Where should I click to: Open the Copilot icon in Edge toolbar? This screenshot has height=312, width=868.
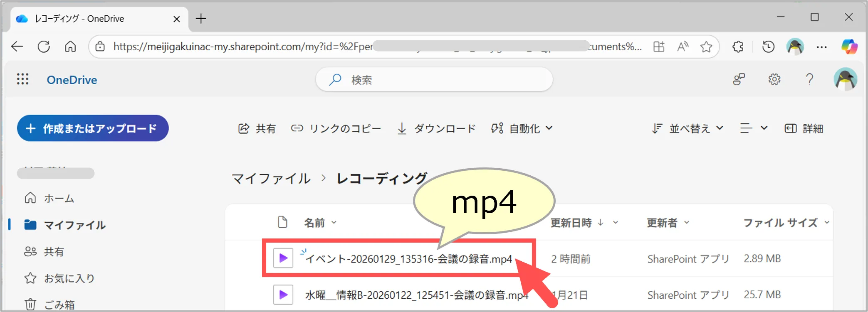click(x=849, y=47)
